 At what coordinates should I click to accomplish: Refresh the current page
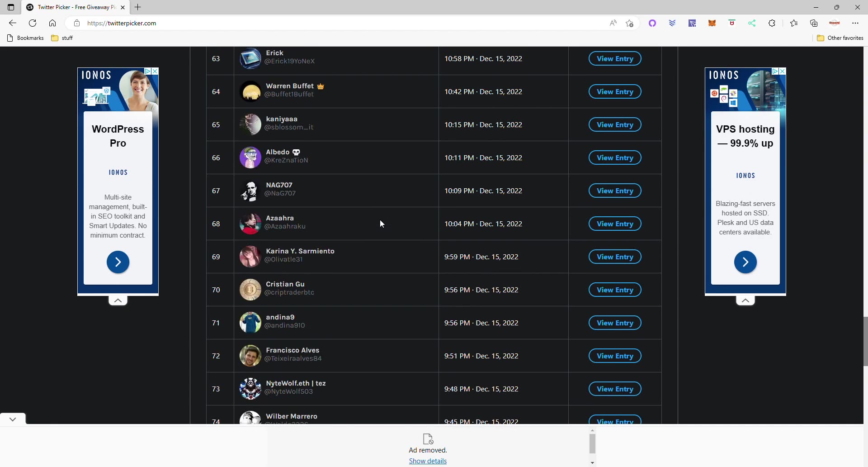[33, 23]
